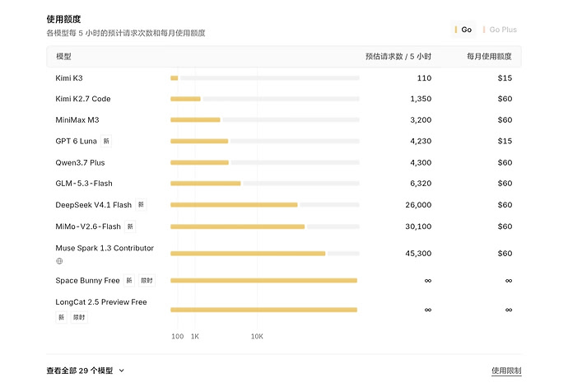
Task: Click the 4,230 request count value
Action: pos(421,141)
